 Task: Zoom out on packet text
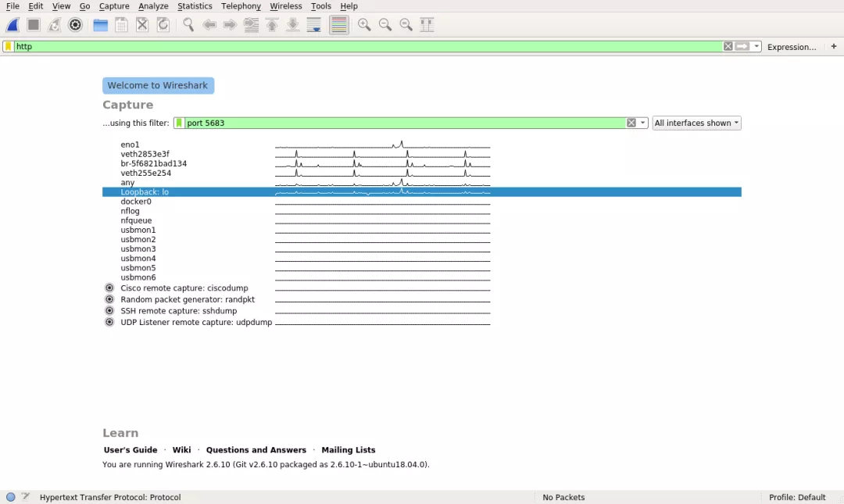coord(384,25)
